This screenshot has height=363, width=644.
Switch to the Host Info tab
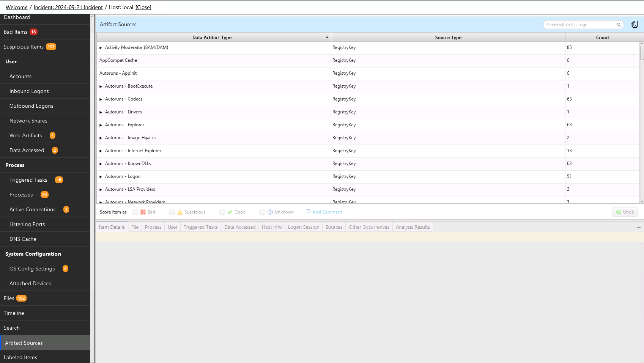[272, 227]
